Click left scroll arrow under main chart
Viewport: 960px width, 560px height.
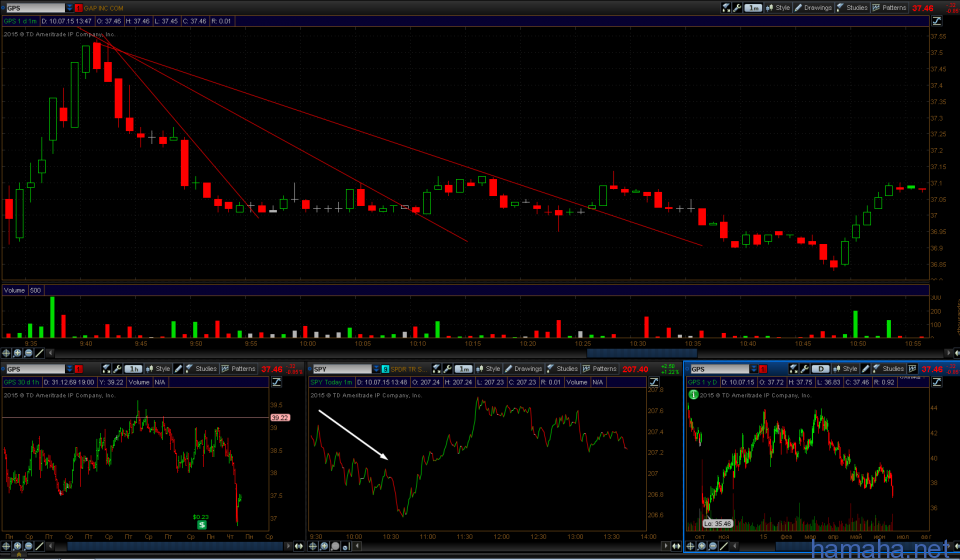(x=50, y=353)
